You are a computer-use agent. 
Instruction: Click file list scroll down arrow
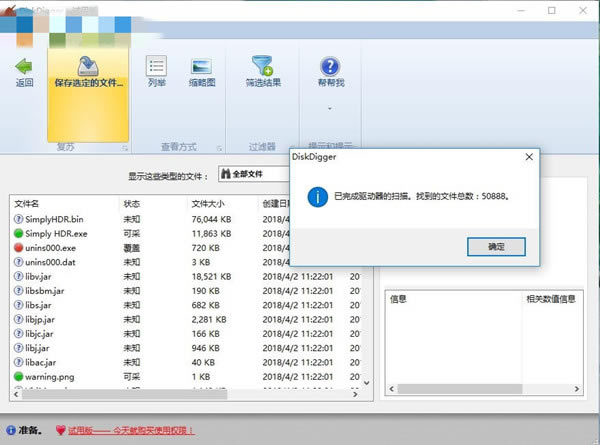(x=367, y=383)
